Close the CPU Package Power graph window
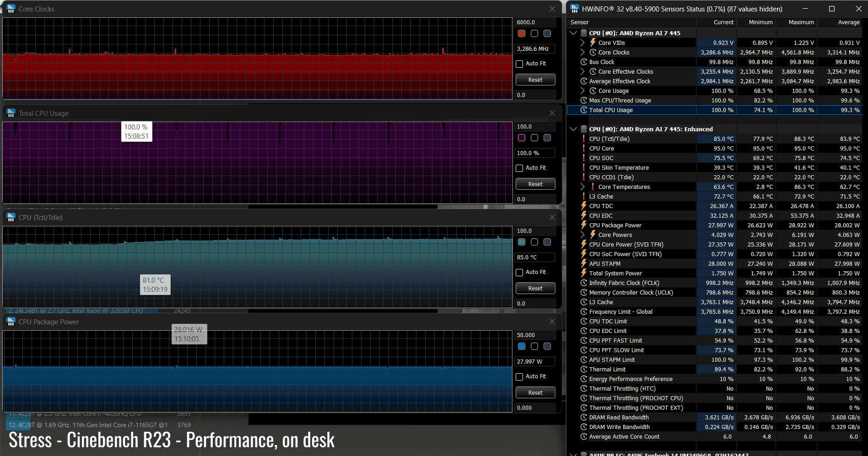The image size is (868, 456). [x=552, y=322]
